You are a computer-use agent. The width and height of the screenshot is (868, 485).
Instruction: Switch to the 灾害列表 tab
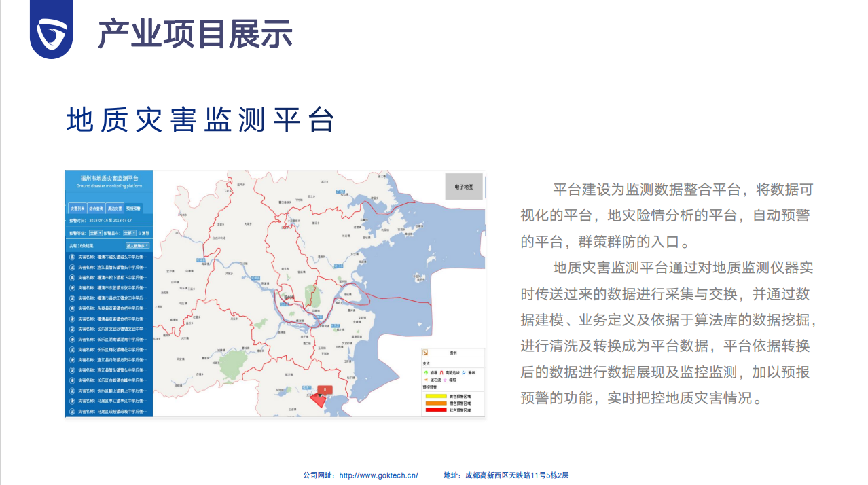(x=77, y=209)
